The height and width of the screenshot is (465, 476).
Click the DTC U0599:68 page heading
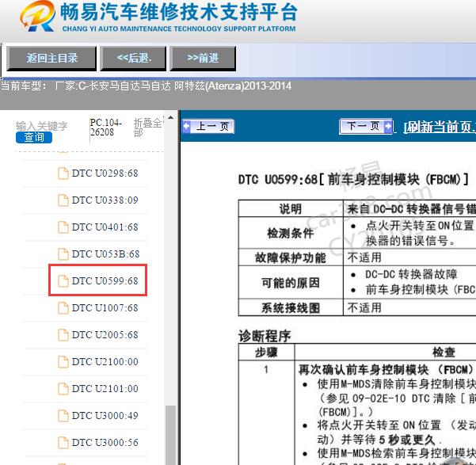(353, 180)
